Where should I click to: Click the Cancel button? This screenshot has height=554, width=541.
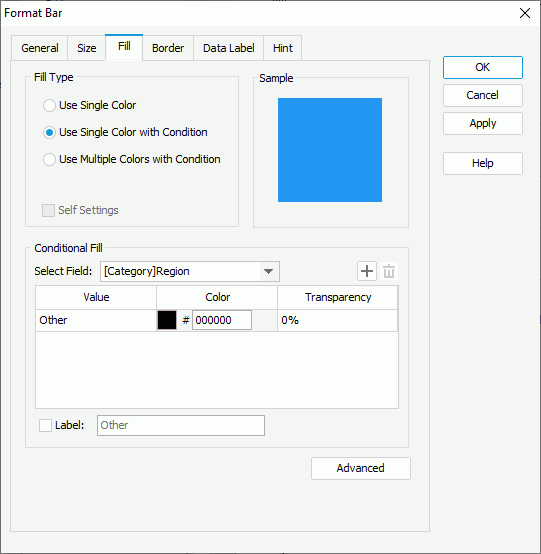(483, 95)
